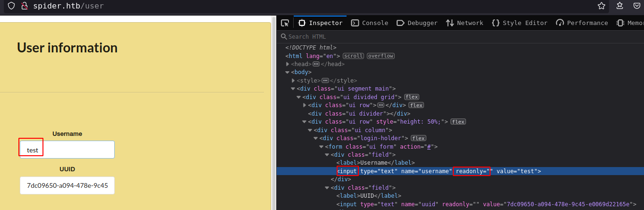Collapse the form element with class ui form

coord(322,147)
